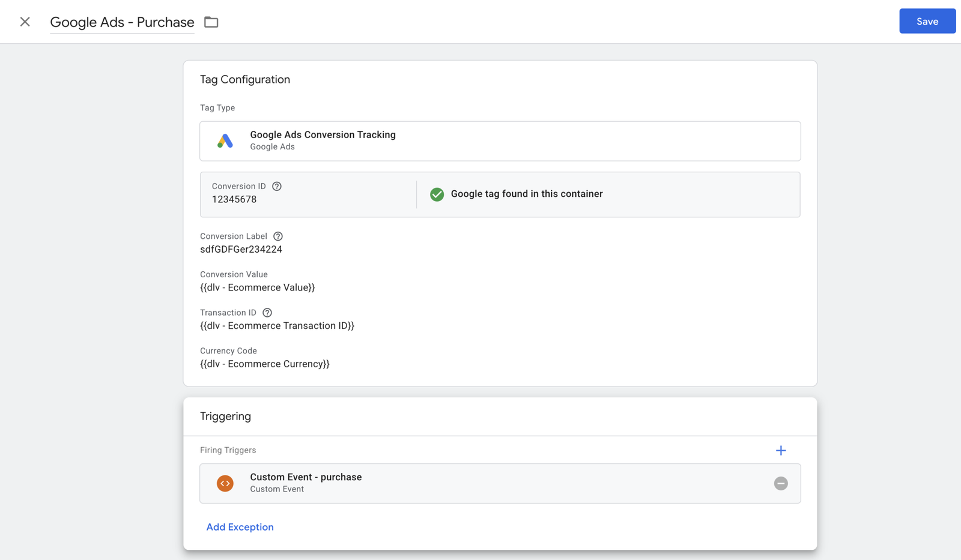The width and height of the screenshot is (961, 560).
Task: Close the tag editor with the X
Action: [x=25, y=22]
